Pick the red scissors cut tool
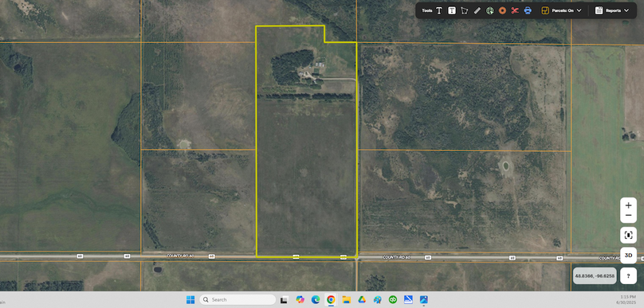The width and height of the screenshot is (644, 308). (x=515, y=10)
